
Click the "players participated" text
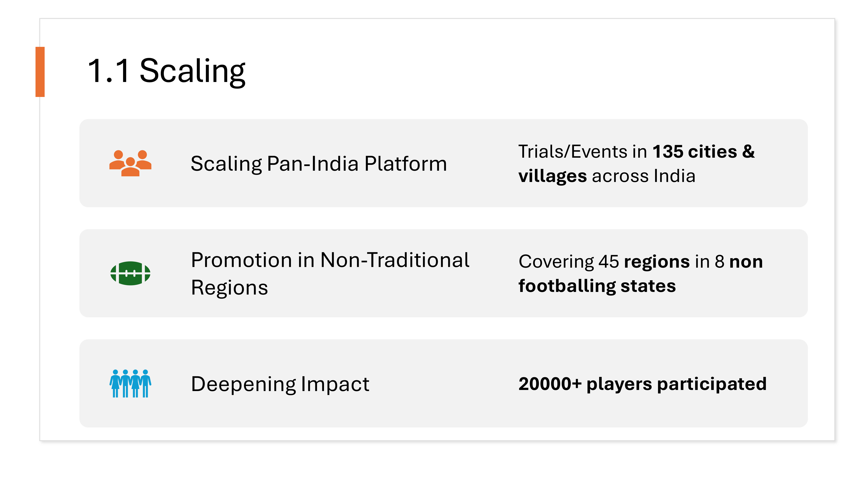(676, 384)
